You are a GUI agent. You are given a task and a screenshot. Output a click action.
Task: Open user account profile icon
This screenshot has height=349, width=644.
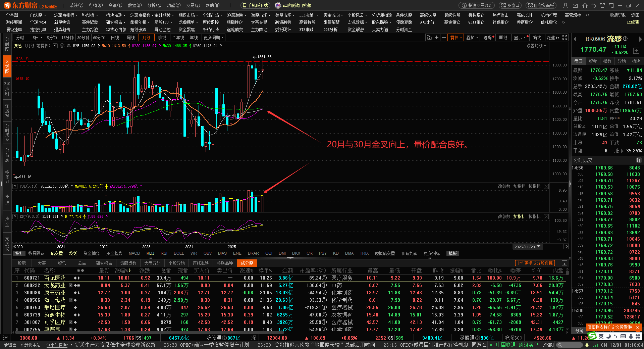(x=566, y=6)
